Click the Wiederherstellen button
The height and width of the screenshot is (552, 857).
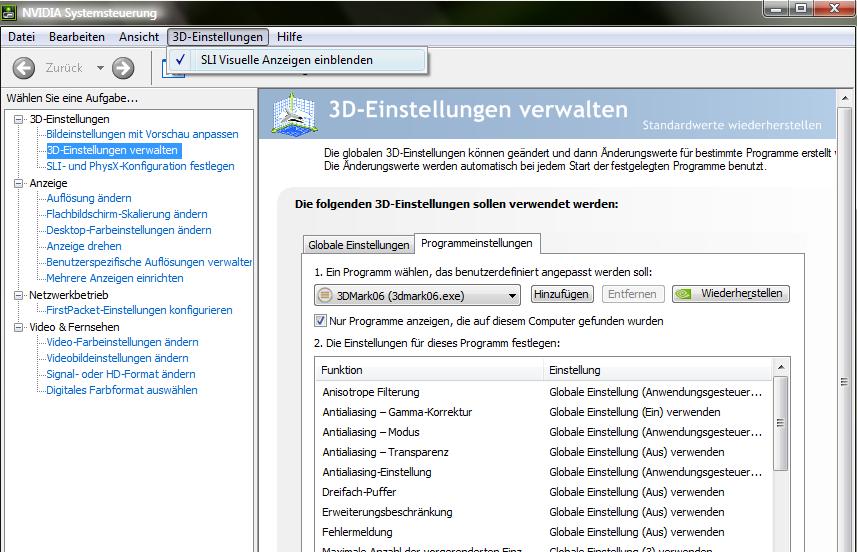coord(731,293)
